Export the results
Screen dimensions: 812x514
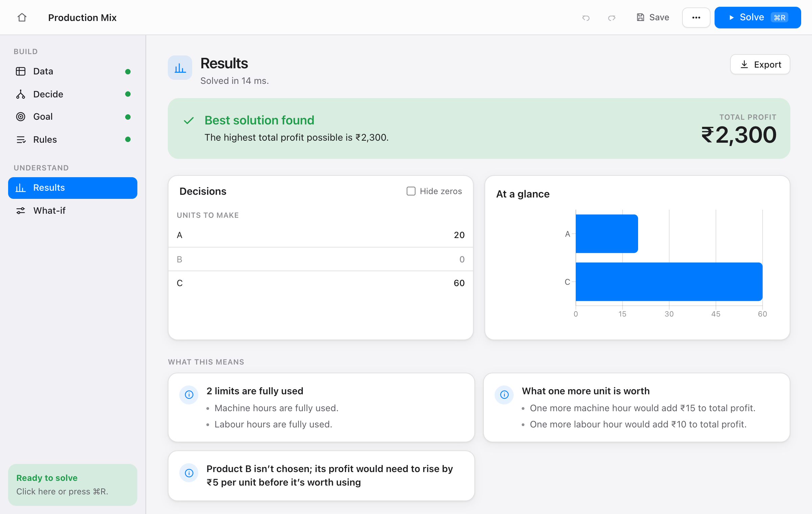[760, 64]
